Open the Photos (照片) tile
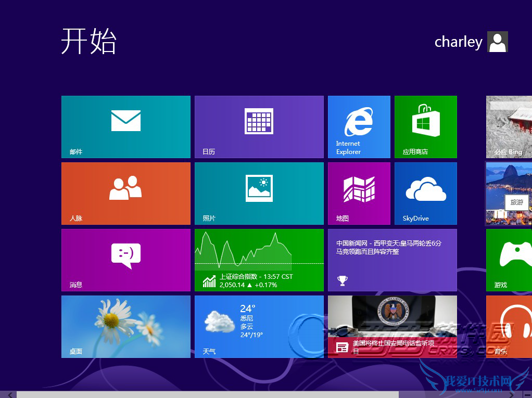The height and width of the screenshot is (398, 532). 259,194
